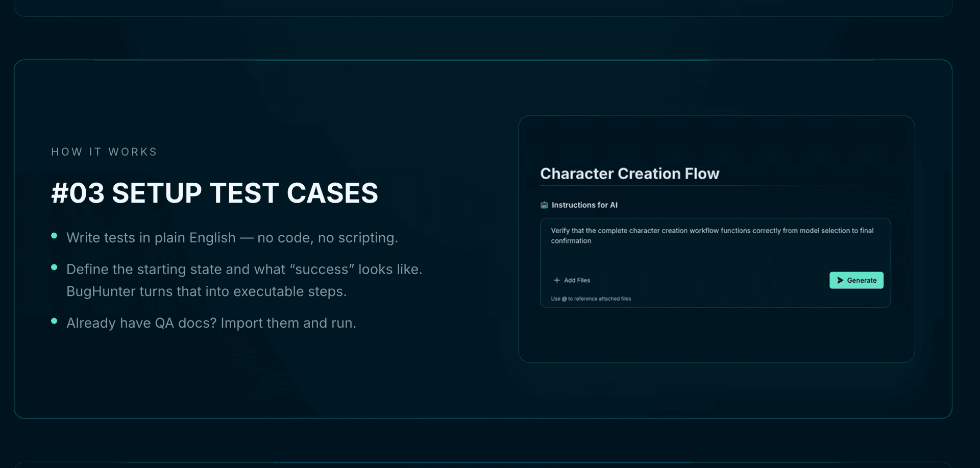Click the Generate button
This screenshot has height=468, width=980.
pyautogui.click(x=856, y=280)
